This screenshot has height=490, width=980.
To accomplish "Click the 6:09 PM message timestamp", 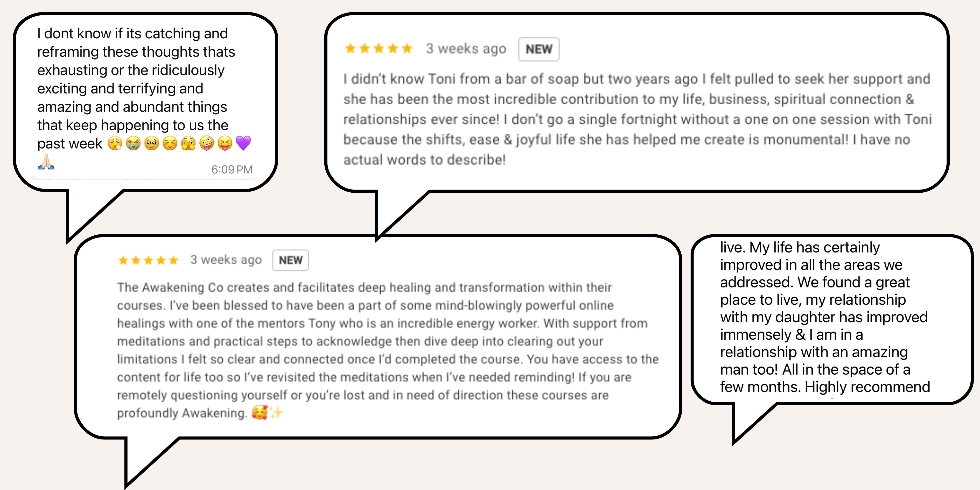I will pos(231,169).
